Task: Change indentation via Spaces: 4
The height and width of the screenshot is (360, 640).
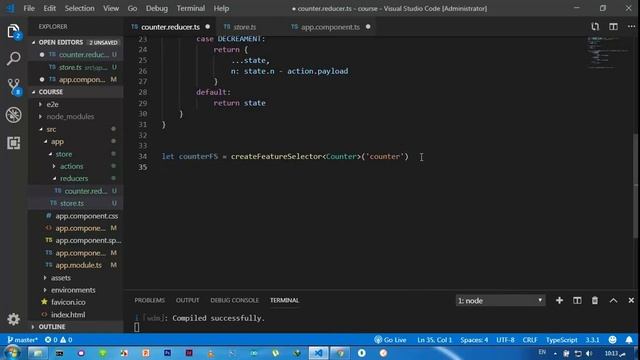Action: (x=474, y=340)
